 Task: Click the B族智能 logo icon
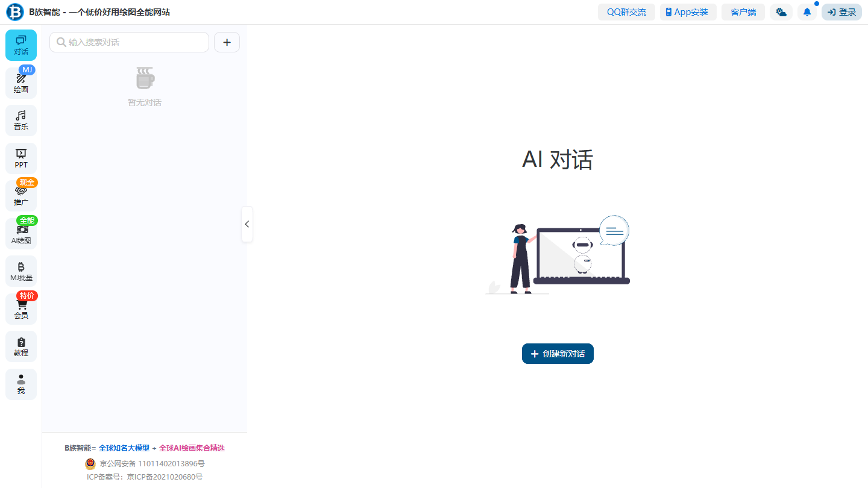[x=15, y=12]
